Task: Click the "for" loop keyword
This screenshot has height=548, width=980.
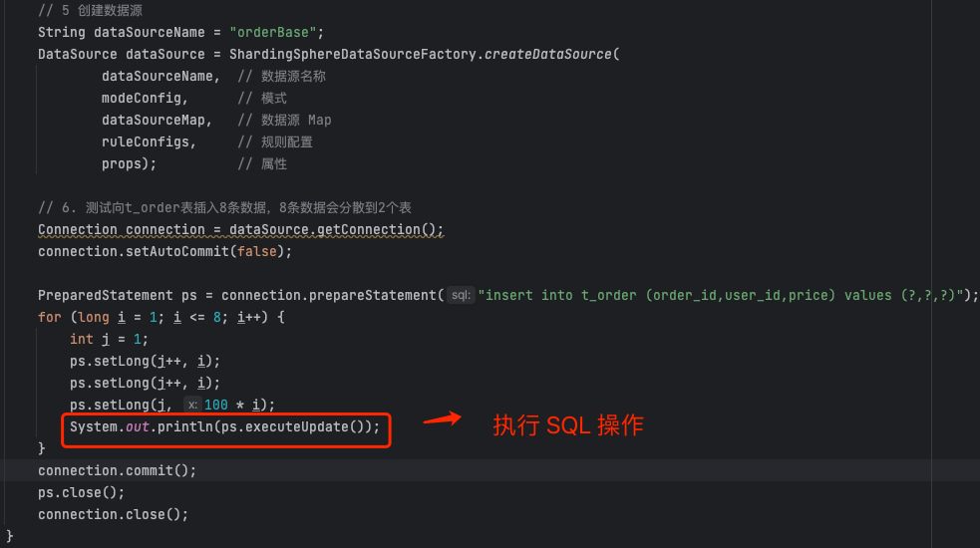Action: (x=49, y=317)
